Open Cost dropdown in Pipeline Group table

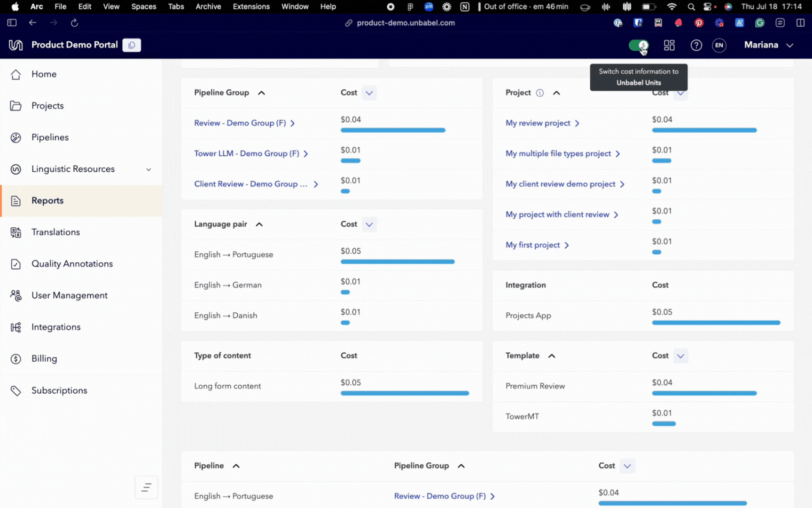[x=369, y=93]
